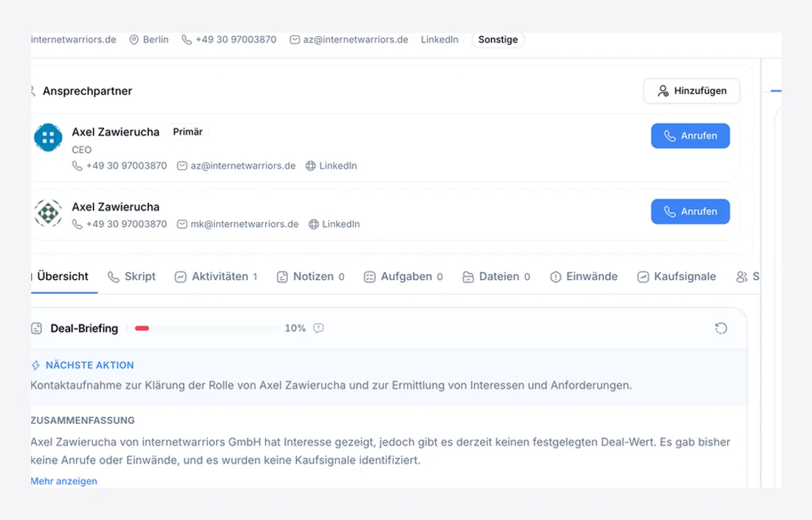Switch to the Übersicht tab
The image size is (812, 520).
coord(63,276)
